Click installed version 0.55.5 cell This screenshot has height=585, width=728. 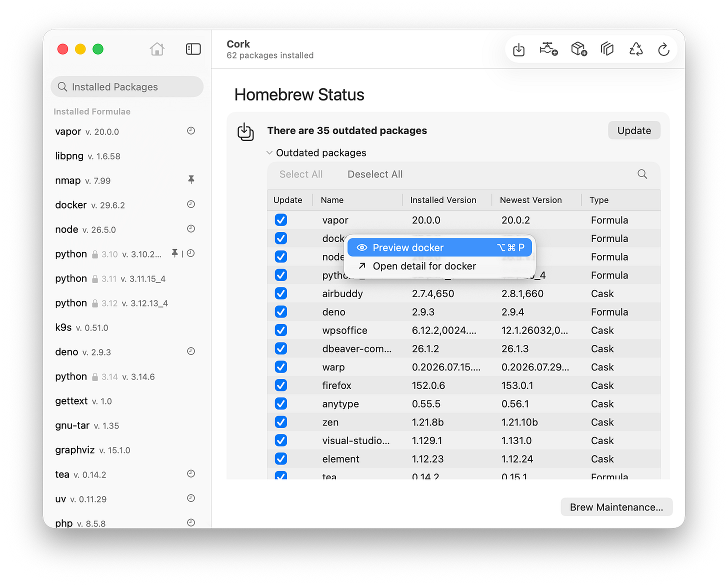[426, 404]
